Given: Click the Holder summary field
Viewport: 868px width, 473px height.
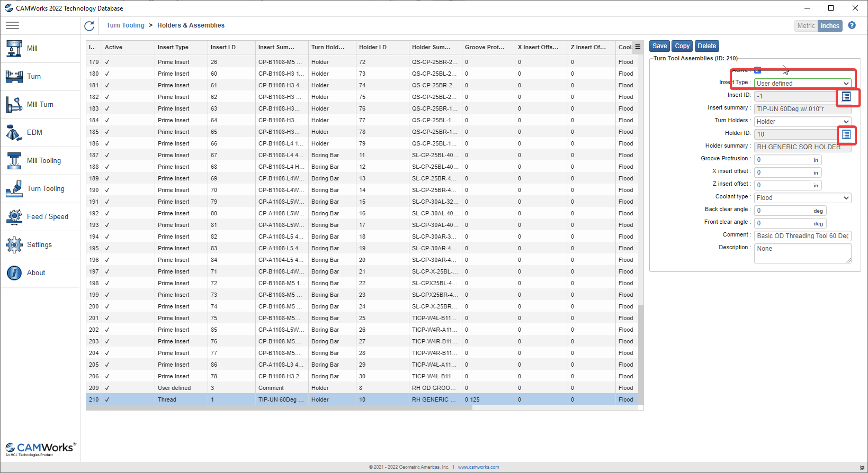Looking at the screenshot, I should click(x=802, y=147).
